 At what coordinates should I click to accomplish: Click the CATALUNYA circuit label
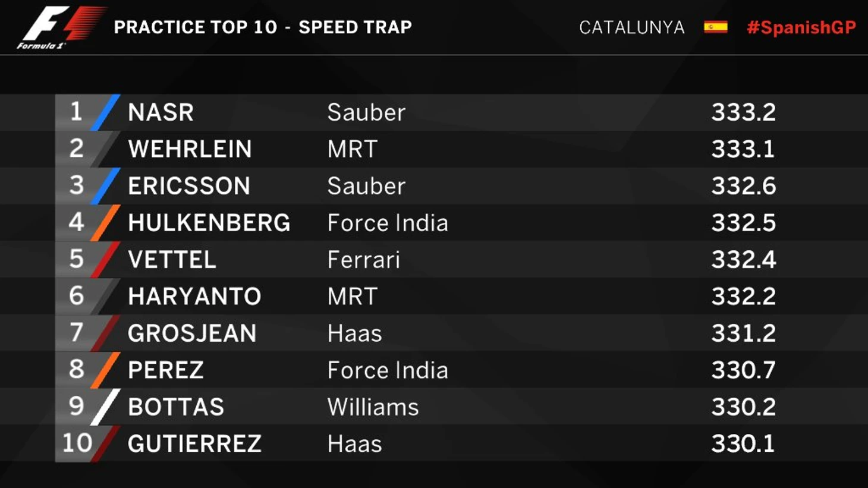pyautogui.click(x=632, y=27)
